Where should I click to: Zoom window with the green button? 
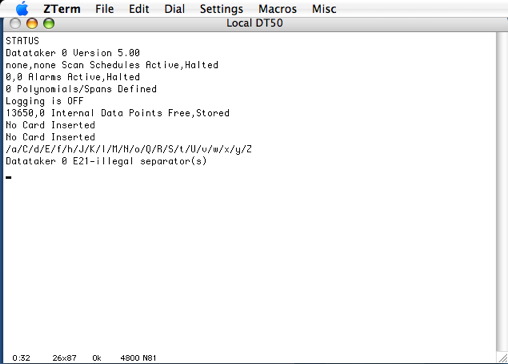(49, 23)
